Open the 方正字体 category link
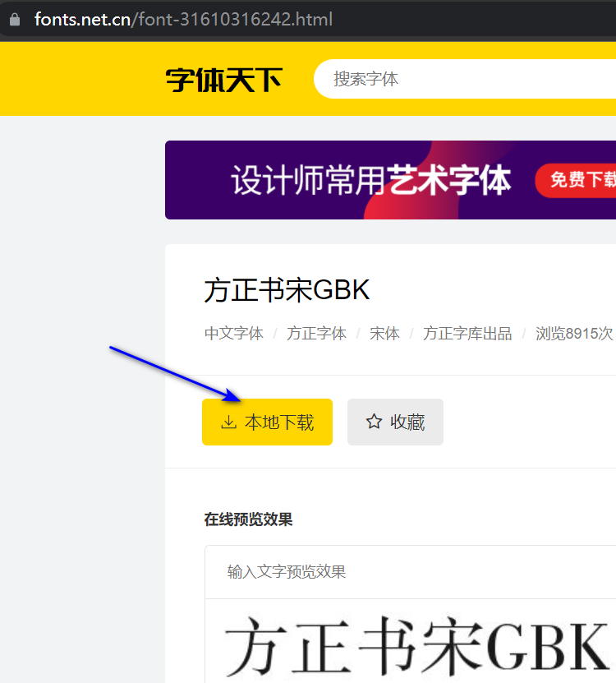The height and width of the screenshot is (683, 616). click(x=316, y=334)
